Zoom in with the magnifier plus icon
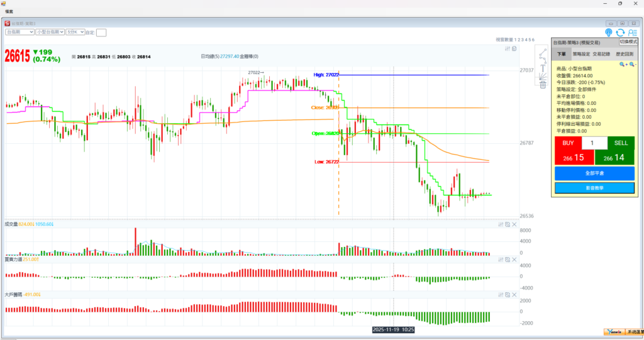The width and height of the screenshot is (644, 340). (x=622, y=64)
